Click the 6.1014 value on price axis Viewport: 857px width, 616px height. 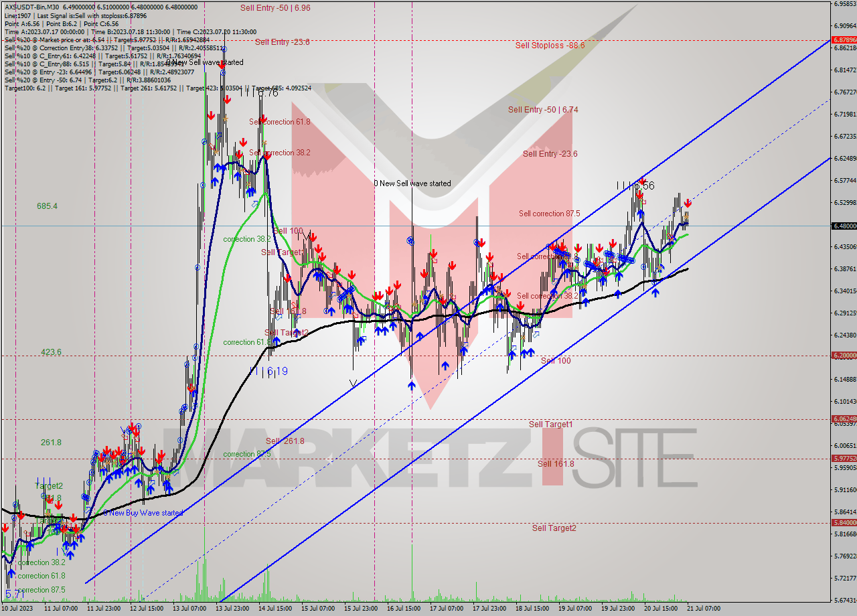click(x=845, y=401)
